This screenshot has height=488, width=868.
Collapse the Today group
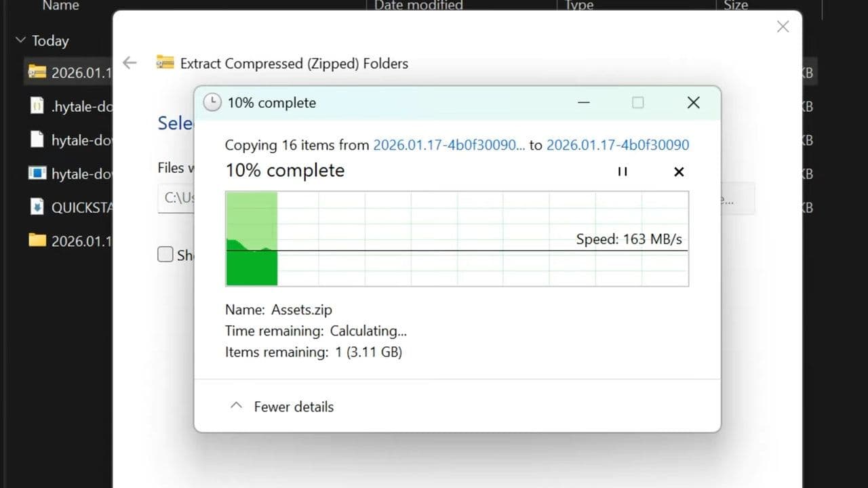pyautogui.click(x=20, y=41)
